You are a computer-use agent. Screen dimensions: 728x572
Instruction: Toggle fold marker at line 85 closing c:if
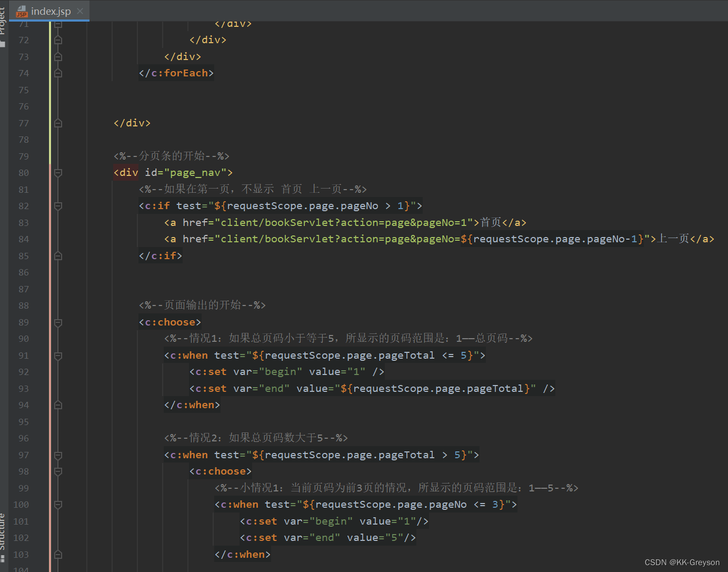click(x=58, y=256)
